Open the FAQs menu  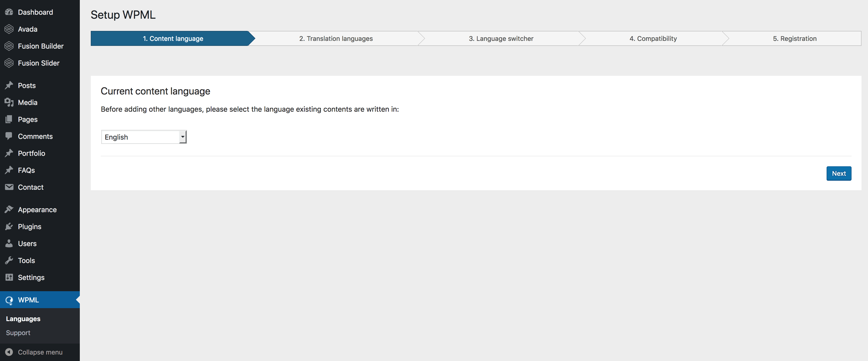40,170
